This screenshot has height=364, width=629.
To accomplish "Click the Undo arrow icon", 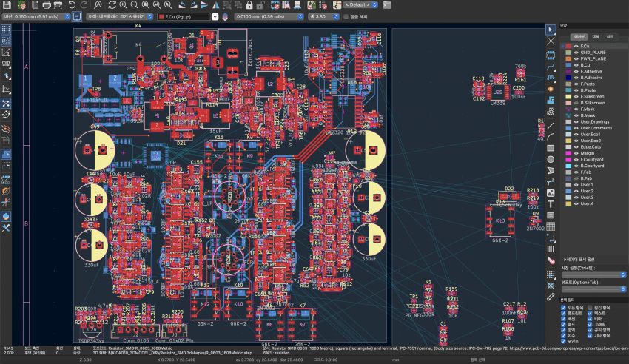I will point(72,5).
